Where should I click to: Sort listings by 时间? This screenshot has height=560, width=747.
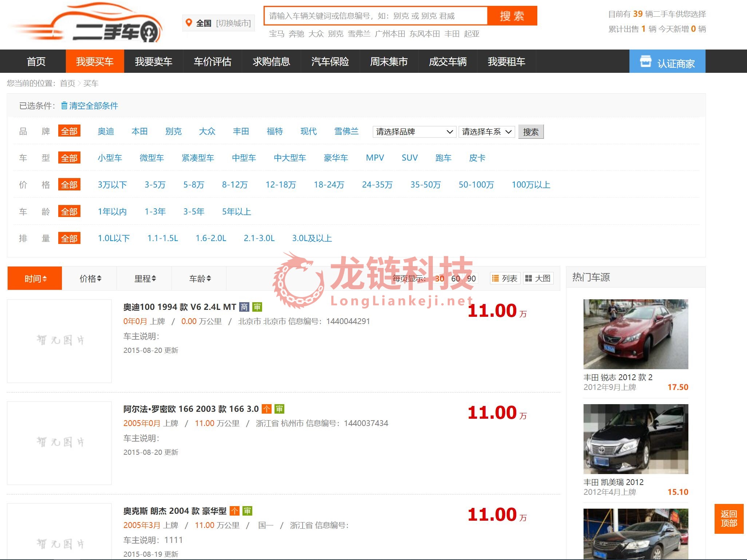click(35, 279)
